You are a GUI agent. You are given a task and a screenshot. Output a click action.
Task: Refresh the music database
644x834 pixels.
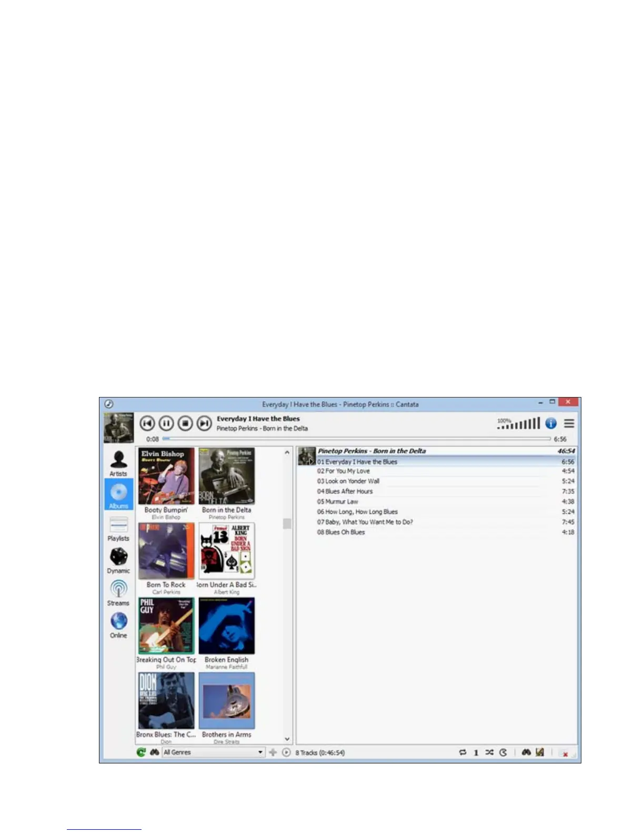click(x=141, y=752)
